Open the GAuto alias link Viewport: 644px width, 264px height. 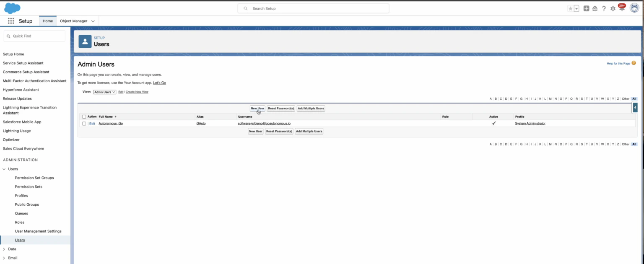tap(201, 124)
